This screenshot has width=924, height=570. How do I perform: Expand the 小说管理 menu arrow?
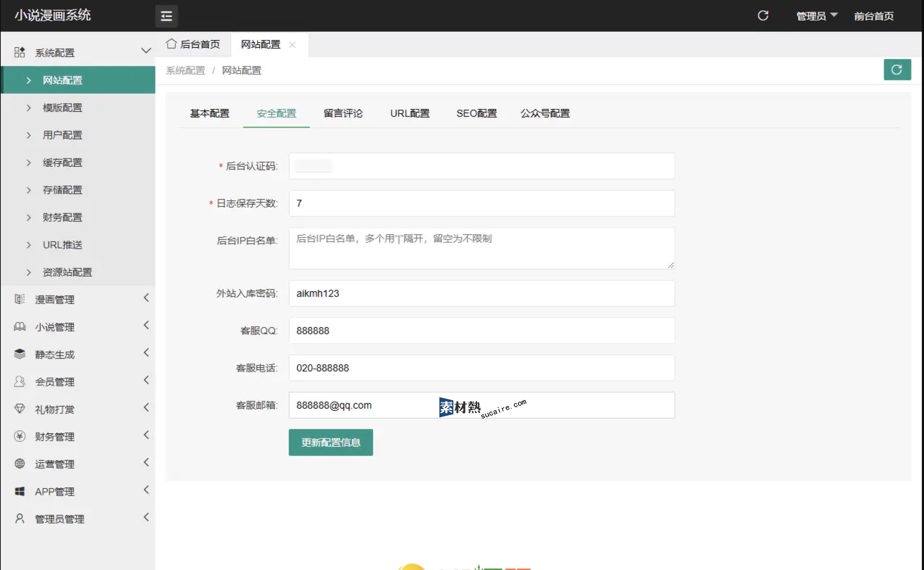coord(146,325)
